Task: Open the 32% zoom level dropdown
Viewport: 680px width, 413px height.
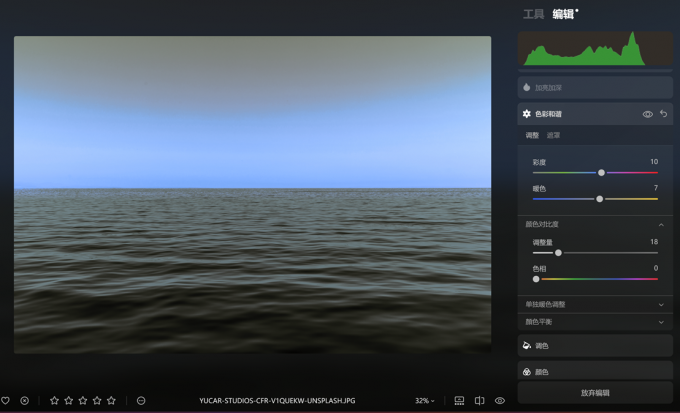Action: point(425,401)
